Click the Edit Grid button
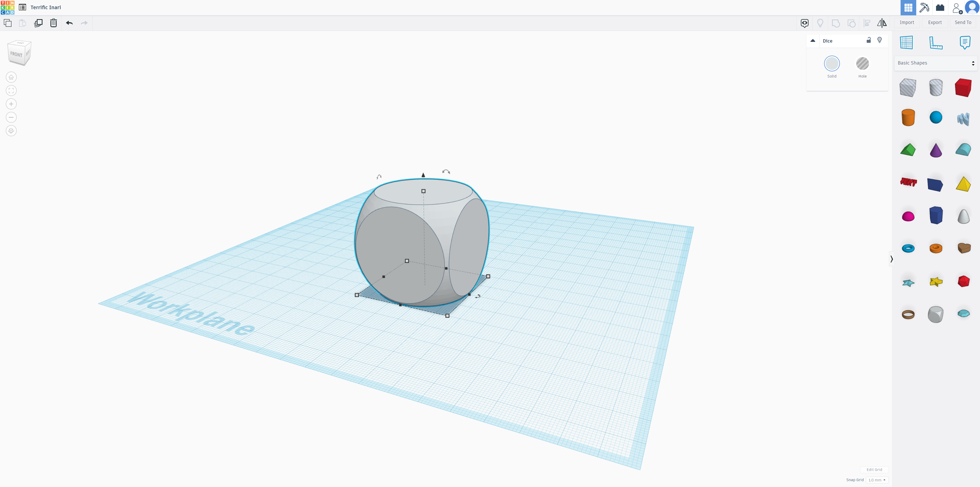980x487 pixels. click(874, 469)
